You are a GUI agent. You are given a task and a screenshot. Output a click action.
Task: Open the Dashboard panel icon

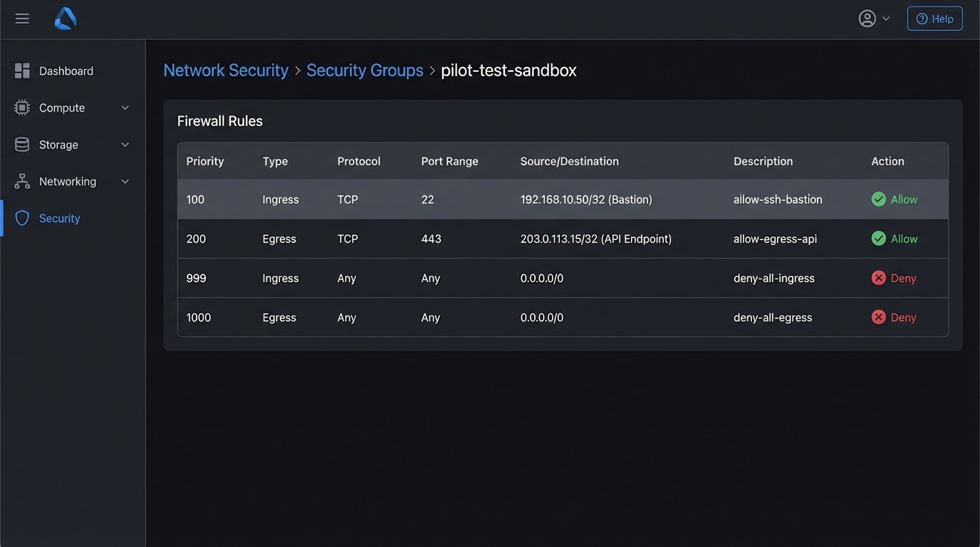(x=22, y=70)
